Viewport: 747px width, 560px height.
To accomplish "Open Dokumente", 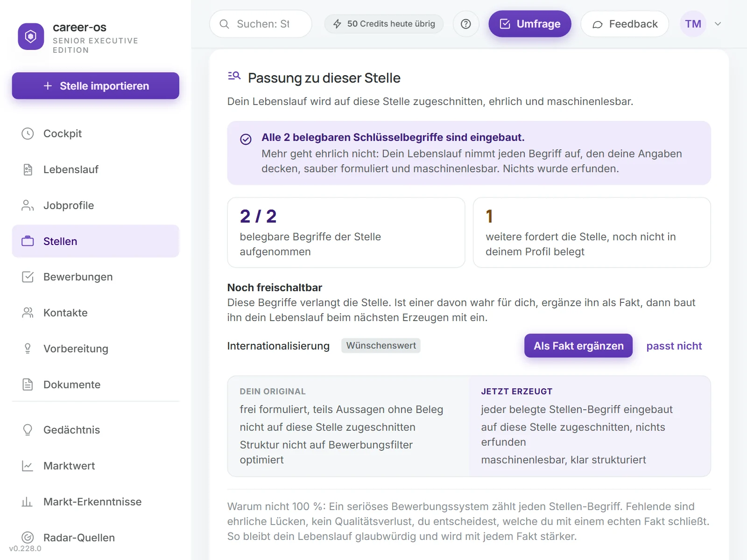I will (96, 385).
